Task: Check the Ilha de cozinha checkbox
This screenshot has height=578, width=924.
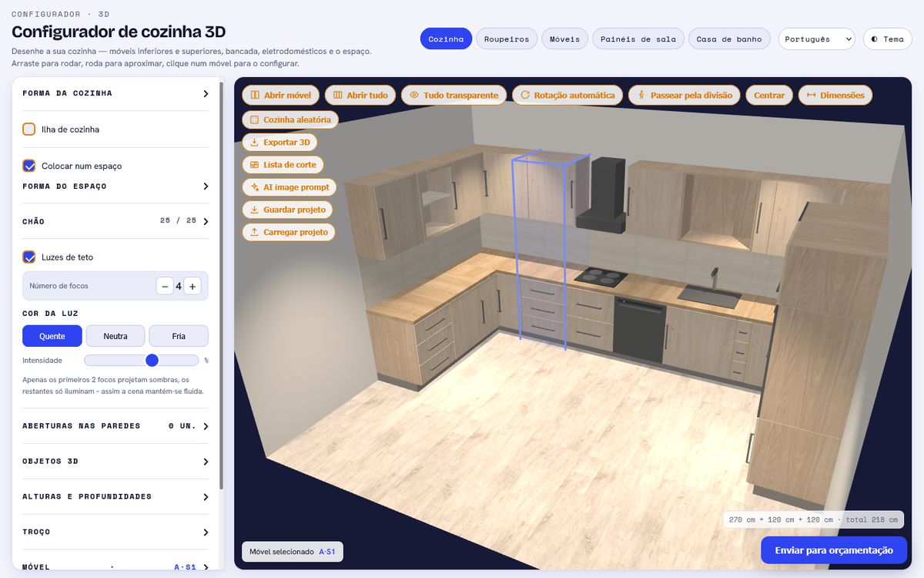Action: pyautogui.click(x=29, y=129)
